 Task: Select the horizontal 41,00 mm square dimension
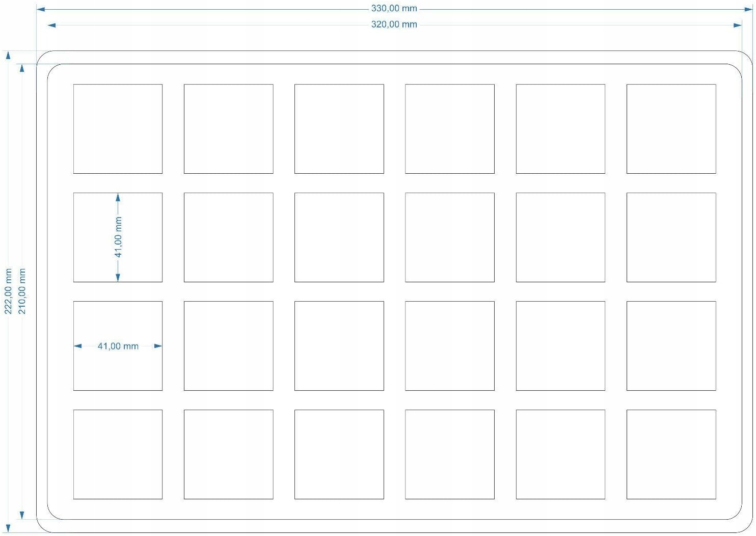[x=118, y=346]
